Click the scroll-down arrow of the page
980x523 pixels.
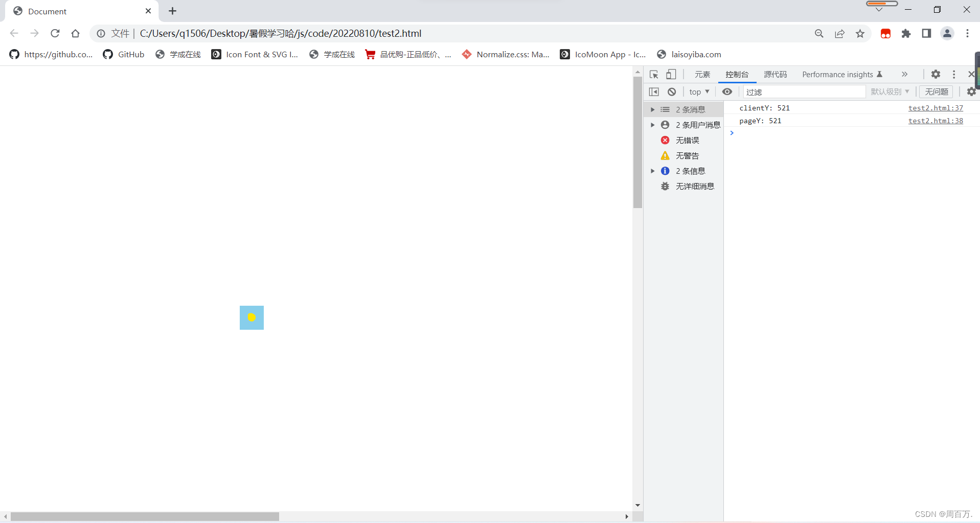click(x=637, y=505)
